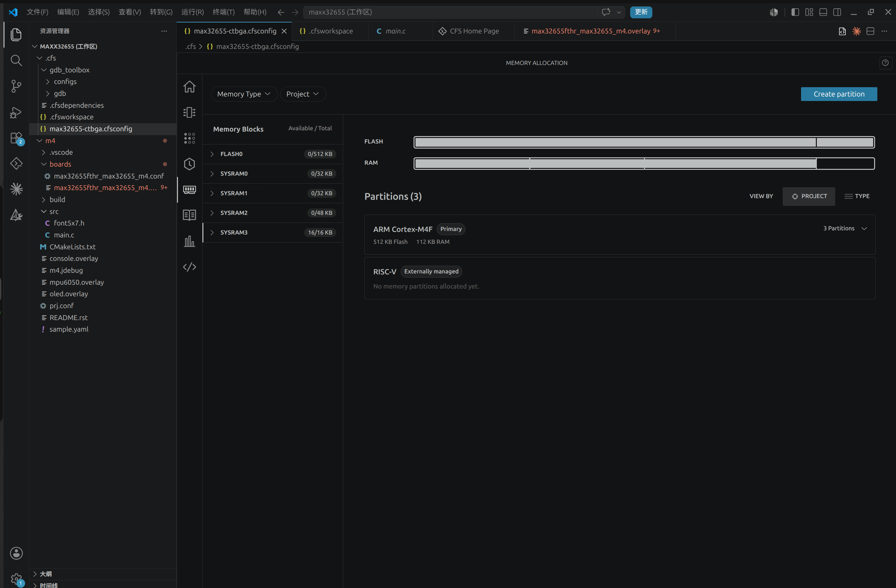Screen dimensions: 896x588
Task: Open the clock configuration icon in config sidebar
Action: pos(189,164)
